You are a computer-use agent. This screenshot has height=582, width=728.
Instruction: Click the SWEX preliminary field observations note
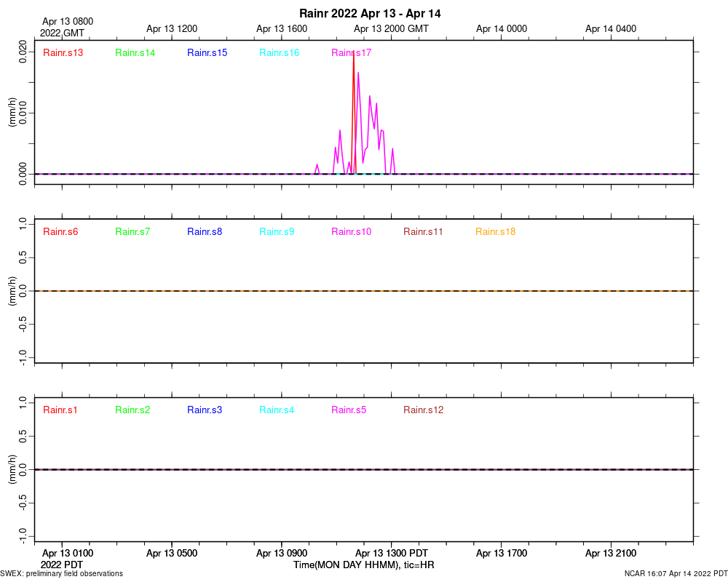click(61, 574)
